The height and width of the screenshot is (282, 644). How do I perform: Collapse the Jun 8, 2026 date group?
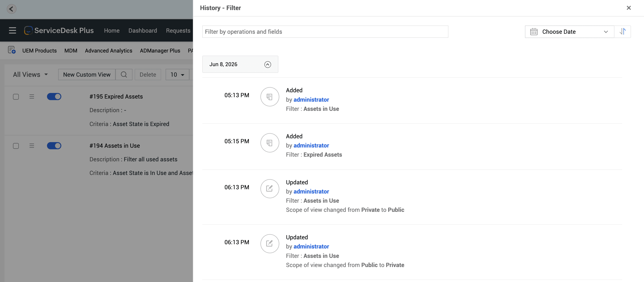point(267,64)
